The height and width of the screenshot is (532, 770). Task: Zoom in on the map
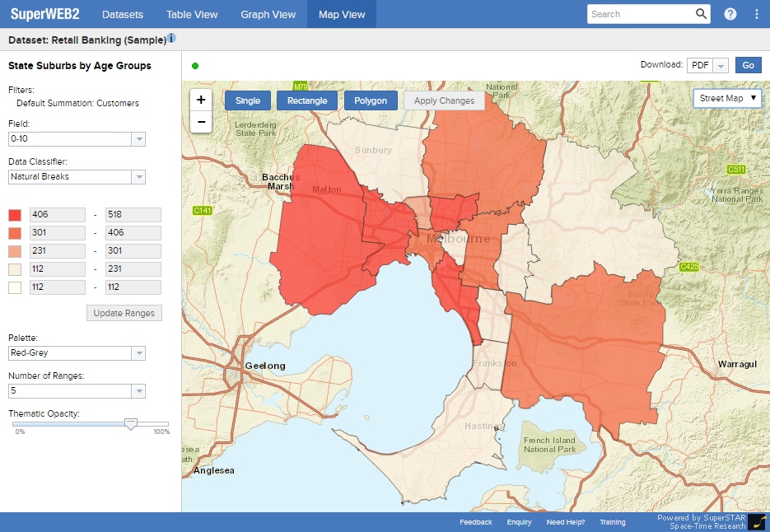point(201,100)
